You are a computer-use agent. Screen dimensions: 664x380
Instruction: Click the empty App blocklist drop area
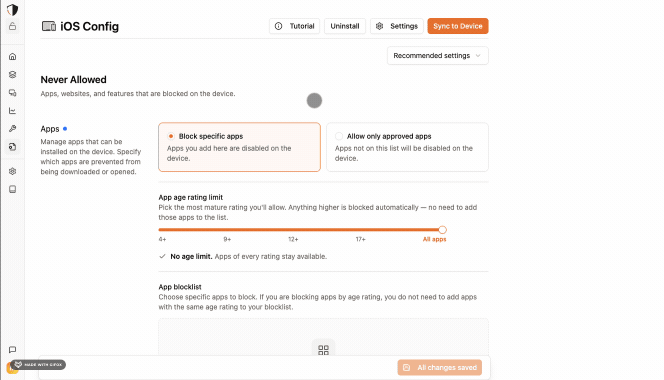tap(323, 337)
